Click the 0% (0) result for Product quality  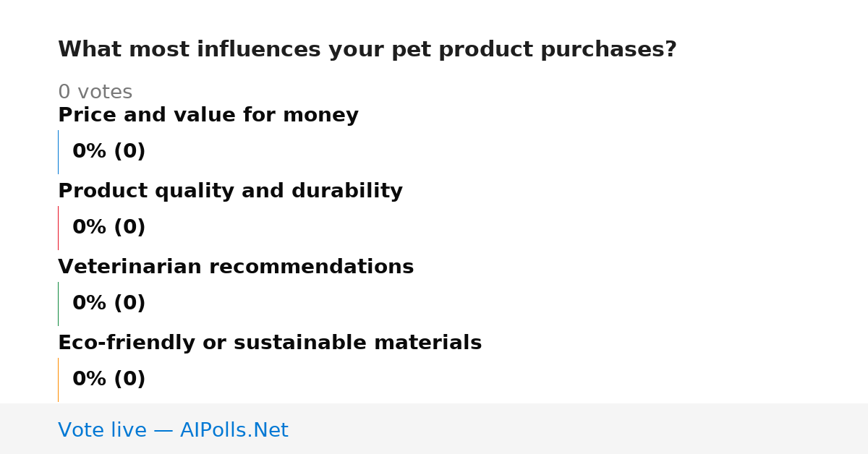[x=109, y=228]
